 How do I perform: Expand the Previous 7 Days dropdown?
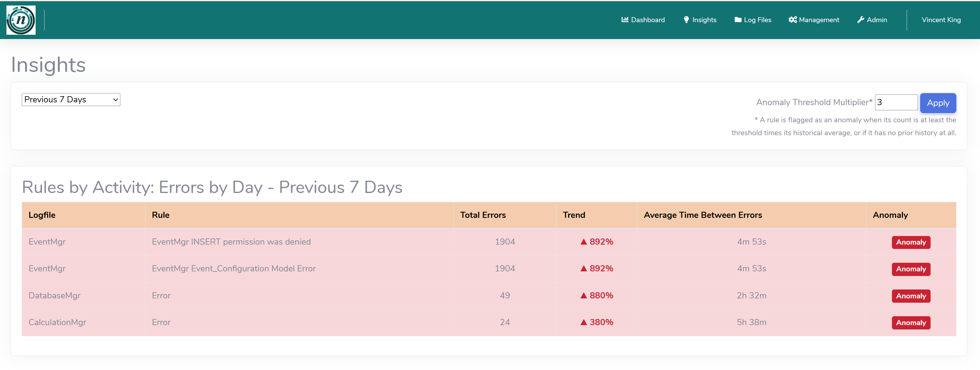[71, 100]
